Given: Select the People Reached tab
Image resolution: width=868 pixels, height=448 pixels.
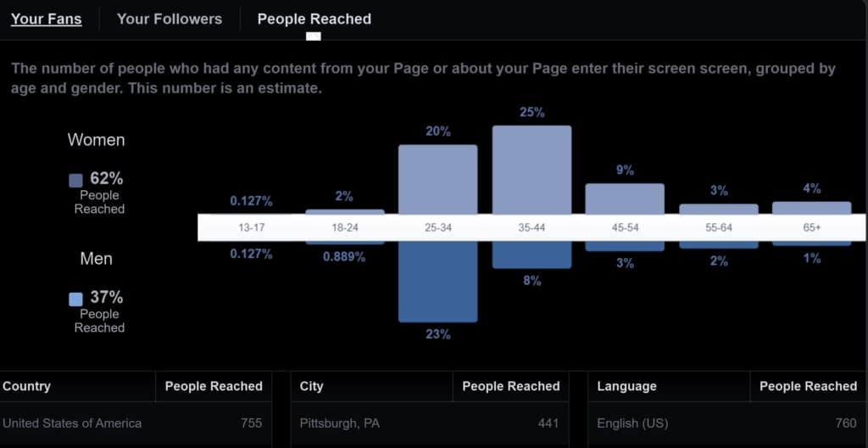Looking at the screenshot, I should point(314,19).
